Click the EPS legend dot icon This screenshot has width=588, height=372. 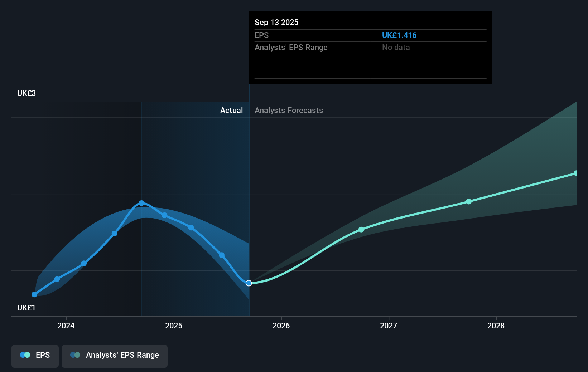(25, 355)
